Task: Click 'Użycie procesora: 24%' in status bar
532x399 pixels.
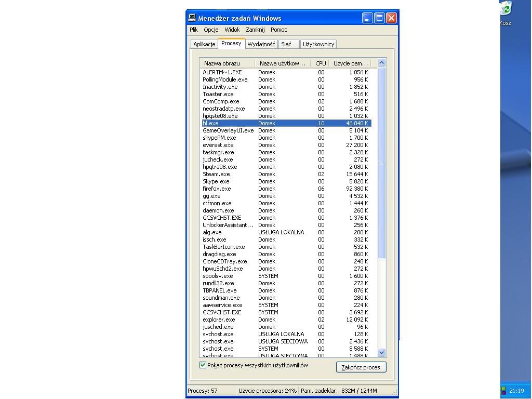Action: pyautogui.click(x=268, y=391)
